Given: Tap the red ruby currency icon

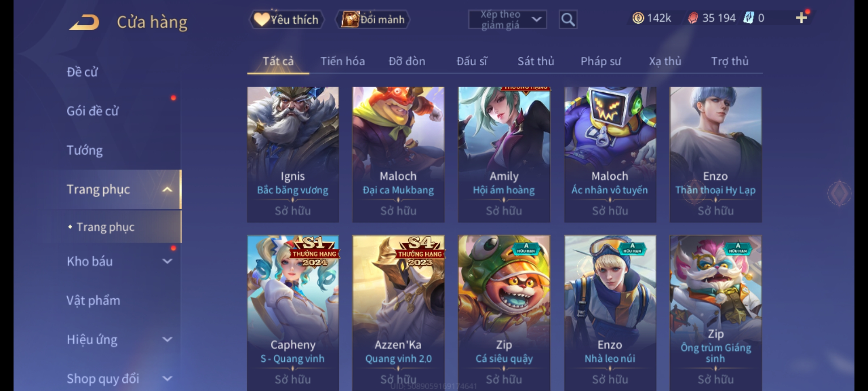Looking at the screenshot, I should (x=693, y=18).
